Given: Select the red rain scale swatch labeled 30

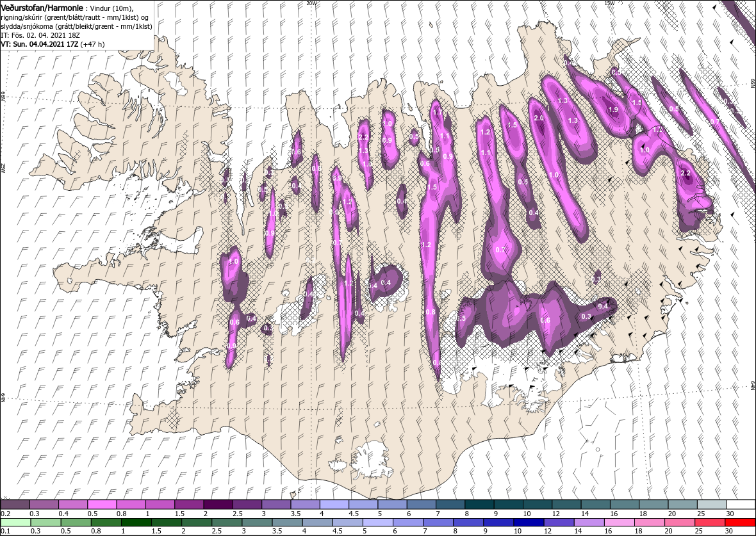Looking at the screenshot, I should [x=740, y=523].
